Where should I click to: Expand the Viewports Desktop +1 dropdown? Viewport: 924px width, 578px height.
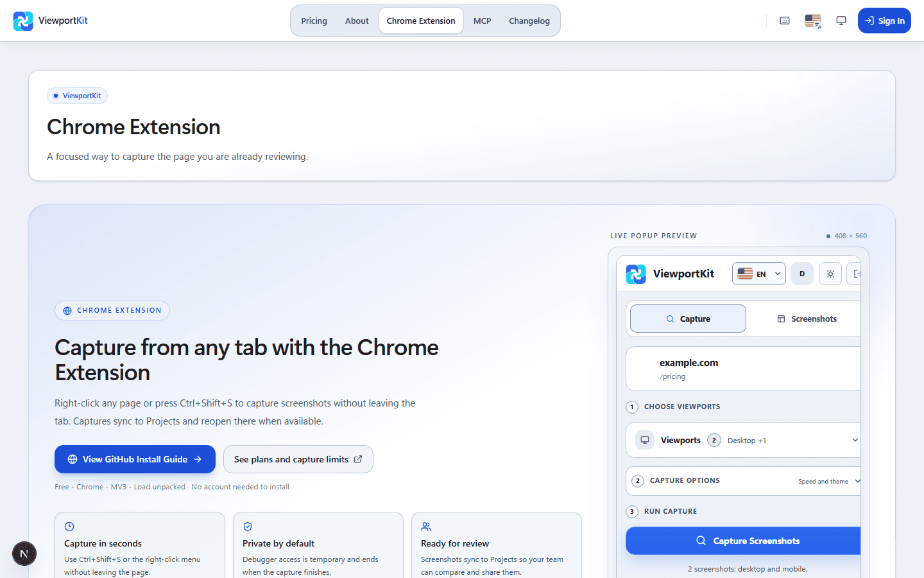743,440
